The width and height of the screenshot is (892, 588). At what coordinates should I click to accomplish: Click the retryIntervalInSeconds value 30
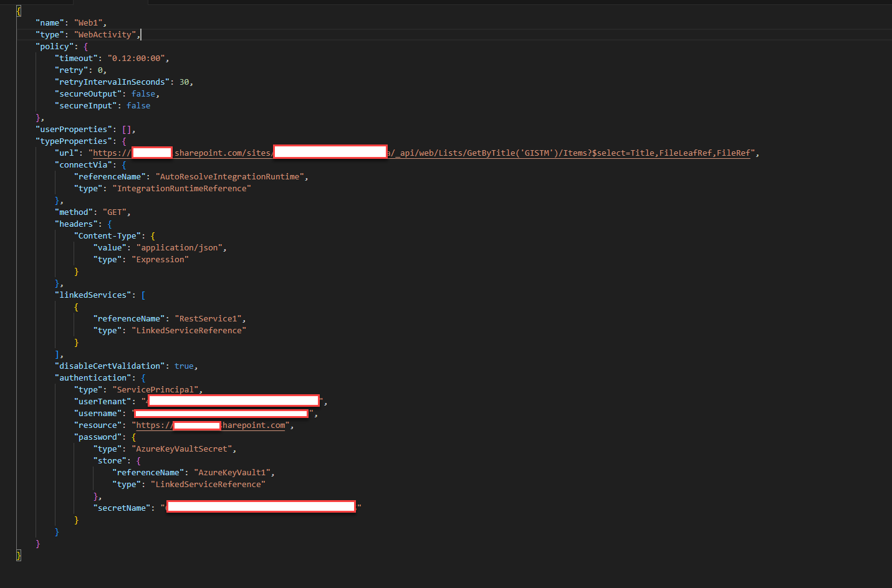coord(184,82)
